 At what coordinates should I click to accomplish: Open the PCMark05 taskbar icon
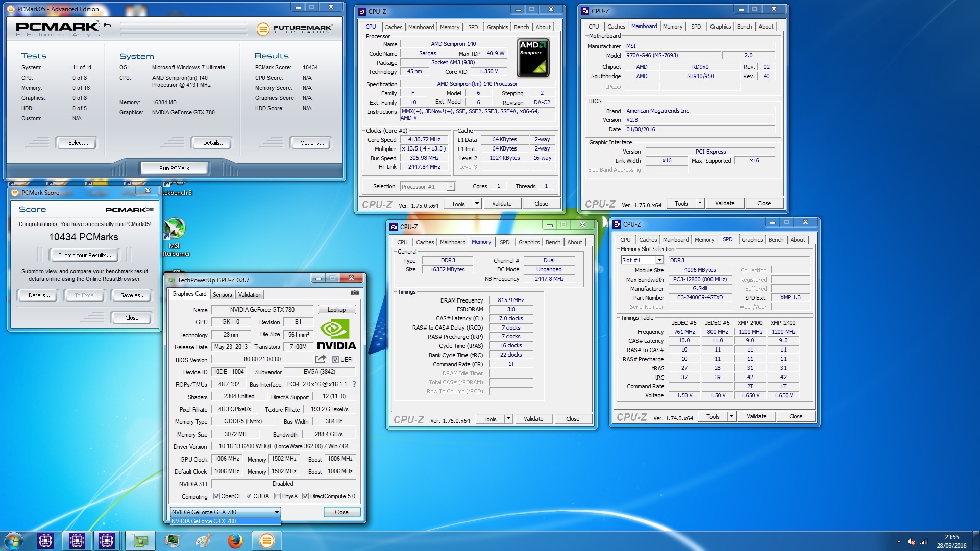(266, 541)
